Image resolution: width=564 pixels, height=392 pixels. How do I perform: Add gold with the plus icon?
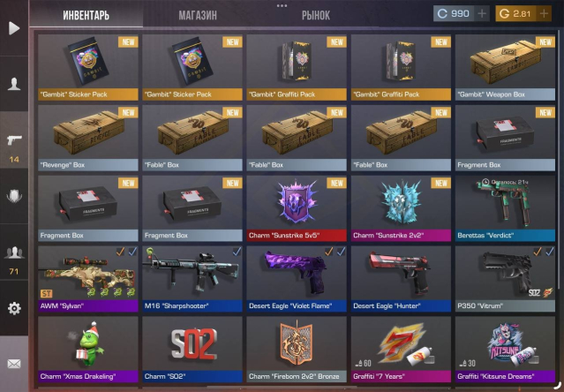pos(544,13)
